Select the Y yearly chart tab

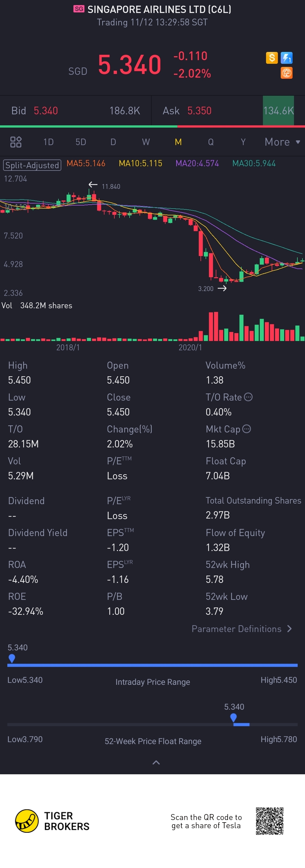[243, 142]
